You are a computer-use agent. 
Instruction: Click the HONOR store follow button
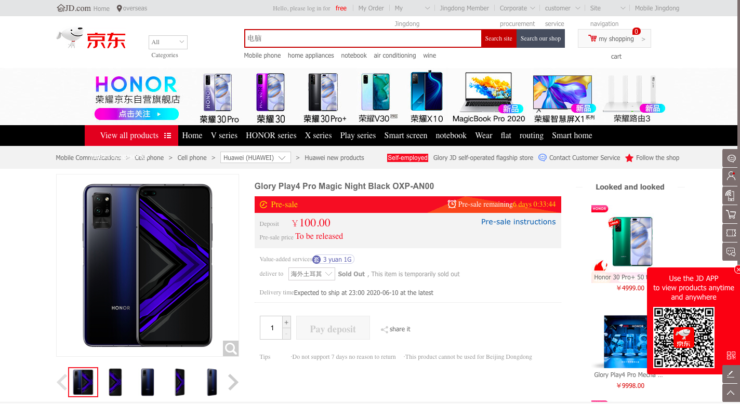(136, 114)
